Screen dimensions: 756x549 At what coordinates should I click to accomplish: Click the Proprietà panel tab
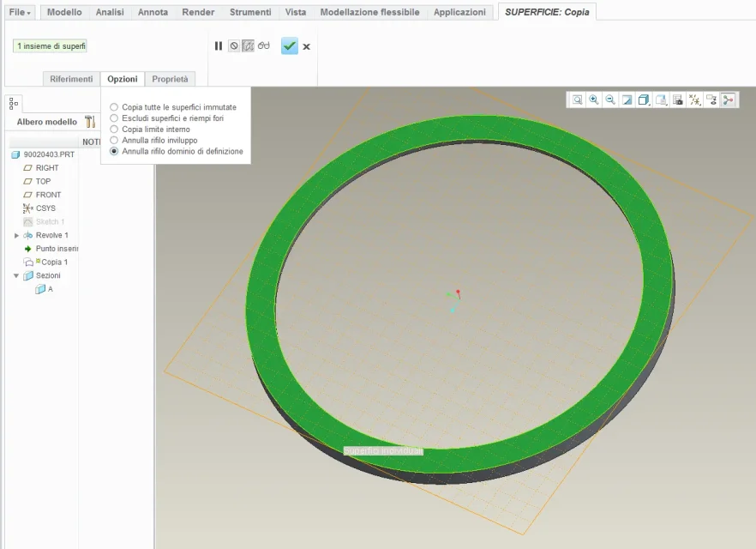click(170, 79)
